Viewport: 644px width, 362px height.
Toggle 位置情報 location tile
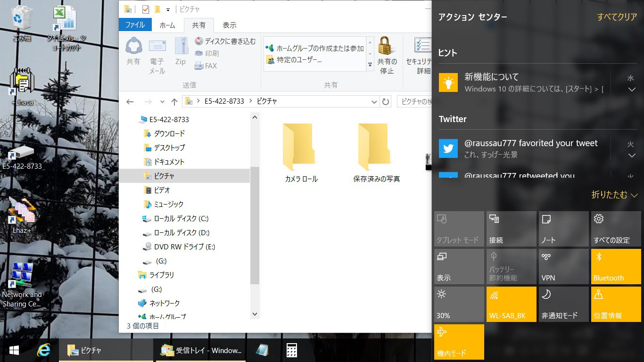pos(616,304)
